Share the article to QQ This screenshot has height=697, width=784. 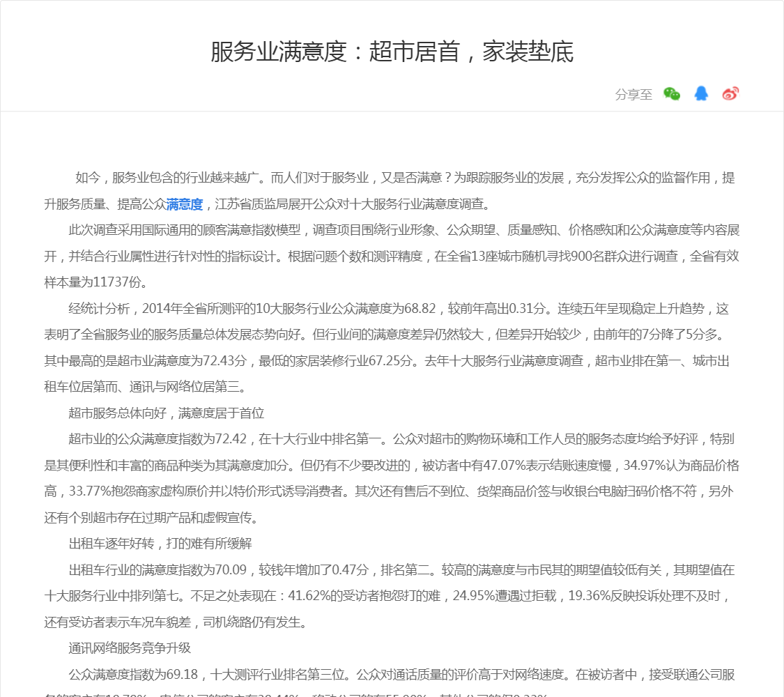click(x=701, y=93)
